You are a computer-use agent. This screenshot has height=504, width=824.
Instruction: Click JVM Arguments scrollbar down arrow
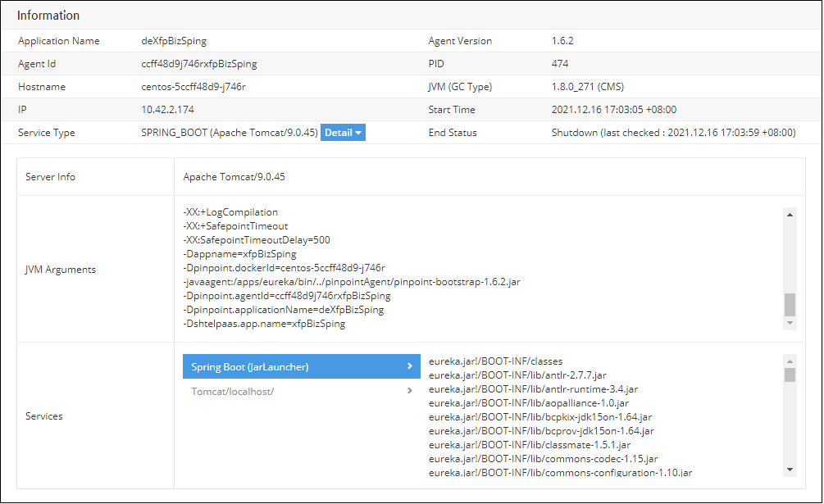click(790, 323)
